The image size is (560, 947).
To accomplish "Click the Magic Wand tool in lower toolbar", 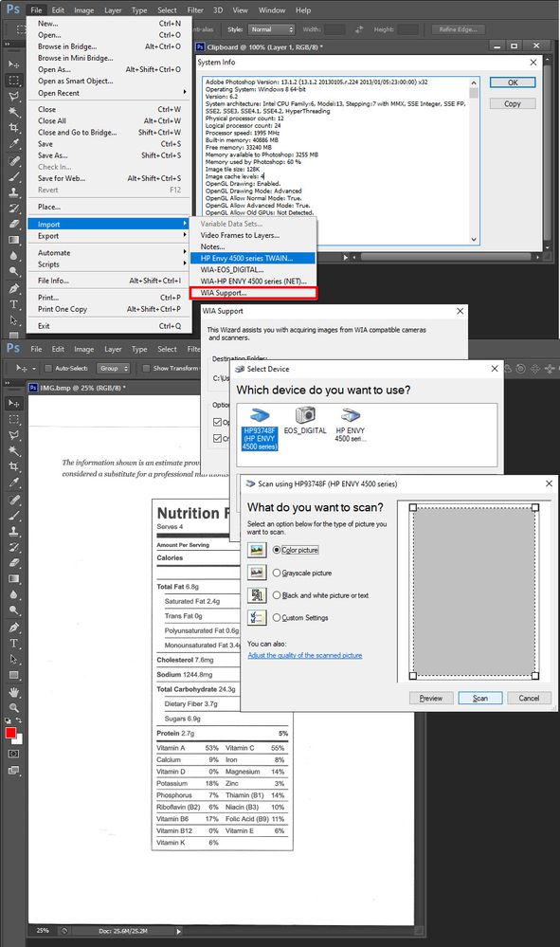I will [13, 450].
